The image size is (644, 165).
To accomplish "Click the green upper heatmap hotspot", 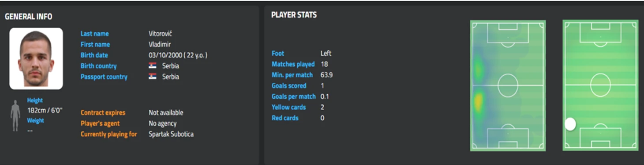I will [478, 69].
